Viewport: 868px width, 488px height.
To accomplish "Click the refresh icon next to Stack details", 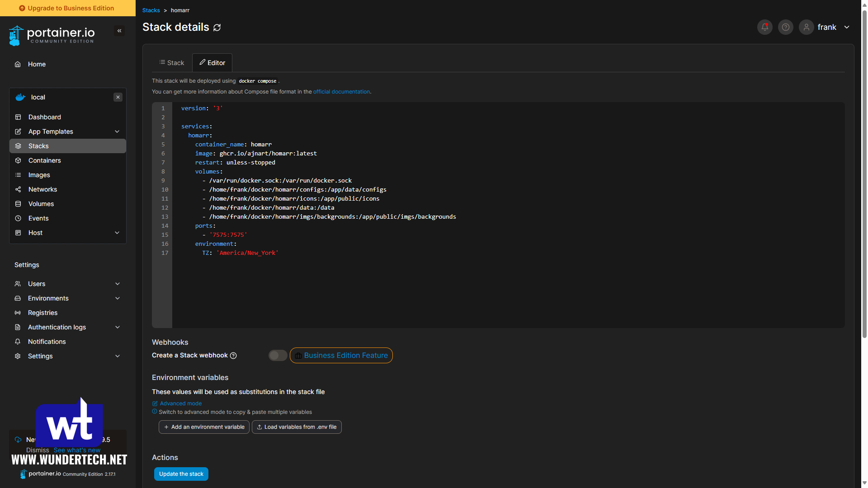I will pyautogui.click(x=217, y=27).
